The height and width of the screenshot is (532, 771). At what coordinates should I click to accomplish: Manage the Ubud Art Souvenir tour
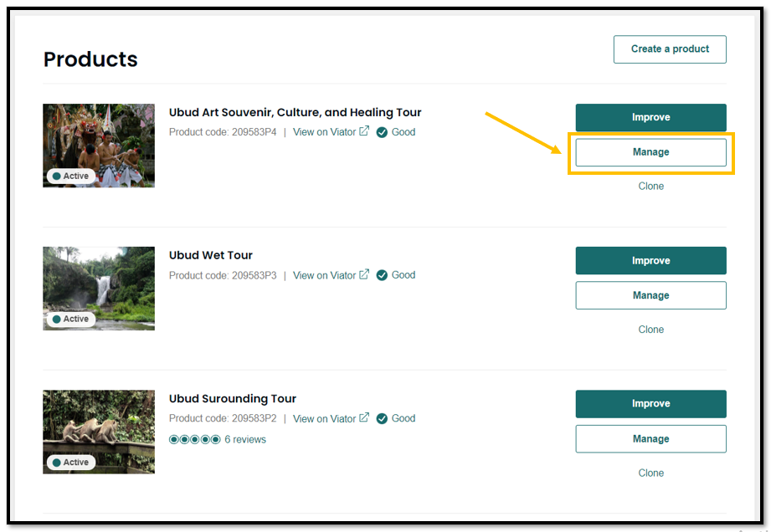[x=650, y=152]
